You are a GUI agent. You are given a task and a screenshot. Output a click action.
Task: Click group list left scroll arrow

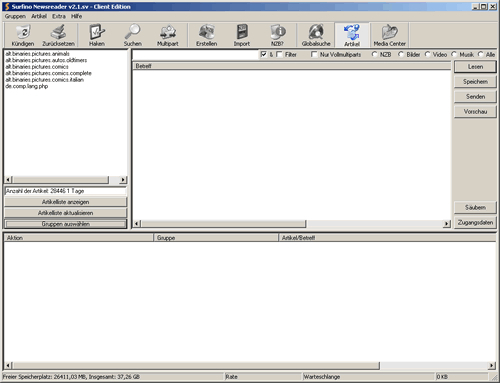point(9,180)
